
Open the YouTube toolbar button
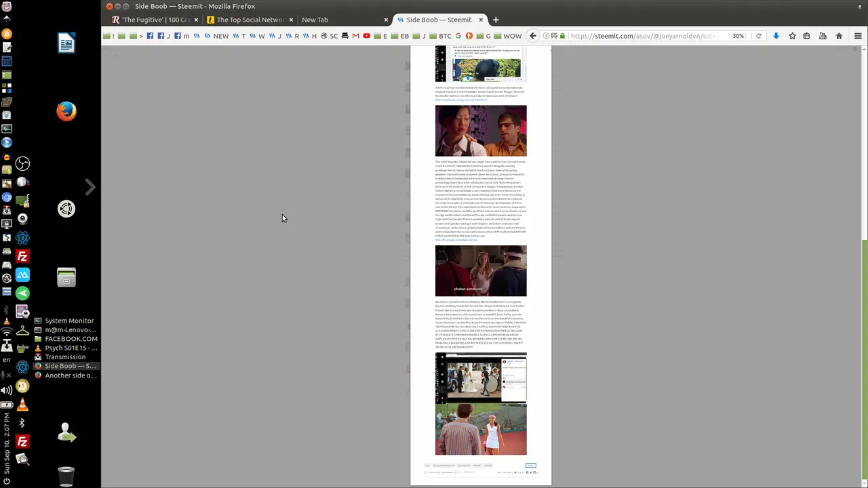pos(823,36)
